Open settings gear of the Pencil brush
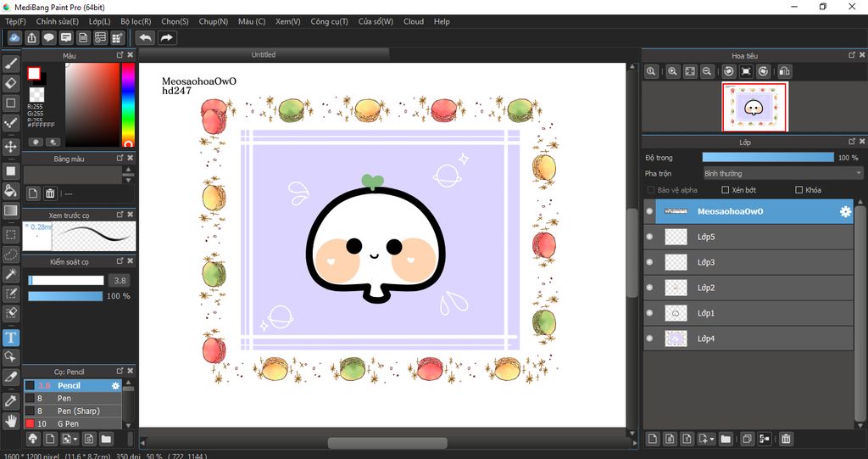868x459 pixels. pyautogui.click(x=115, y=386)
